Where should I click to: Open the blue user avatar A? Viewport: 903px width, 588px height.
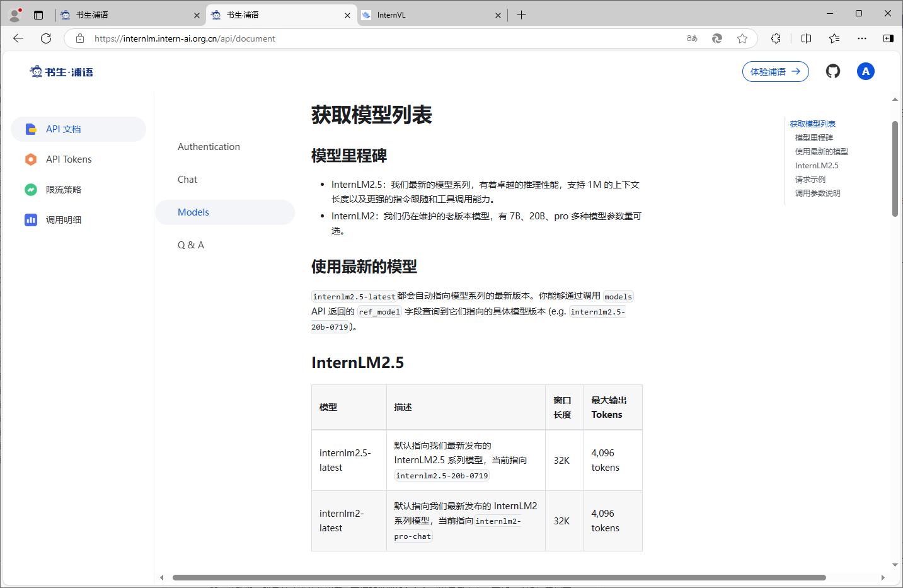click(866, 71)
